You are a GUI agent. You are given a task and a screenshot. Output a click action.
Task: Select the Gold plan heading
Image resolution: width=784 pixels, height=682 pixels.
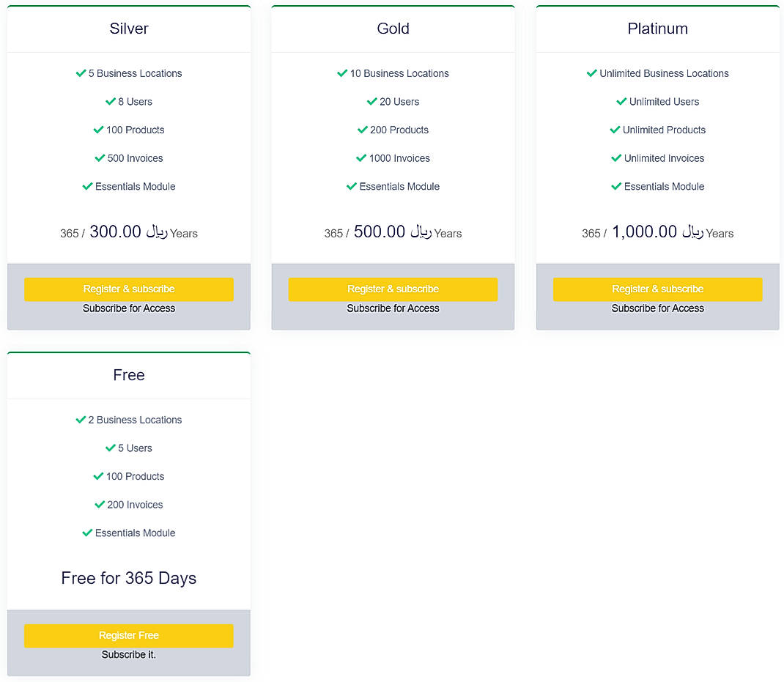click(393, 29)
